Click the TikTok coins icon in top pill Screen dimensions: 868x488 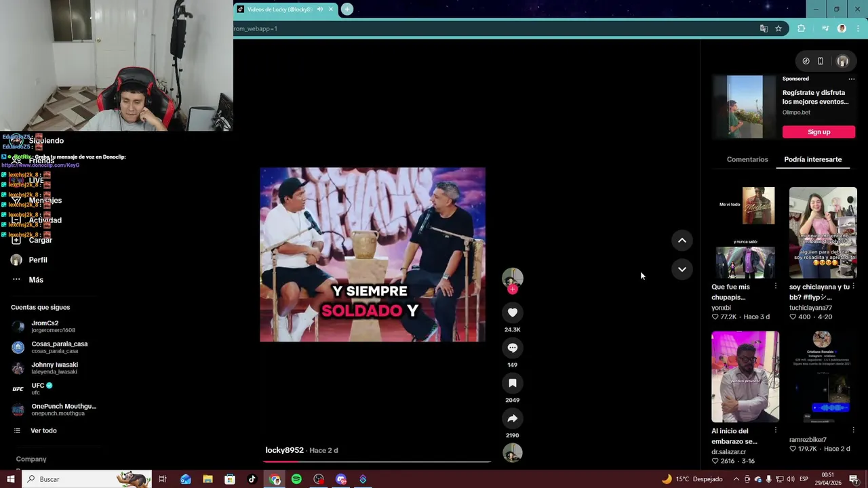tap(806, 61)
